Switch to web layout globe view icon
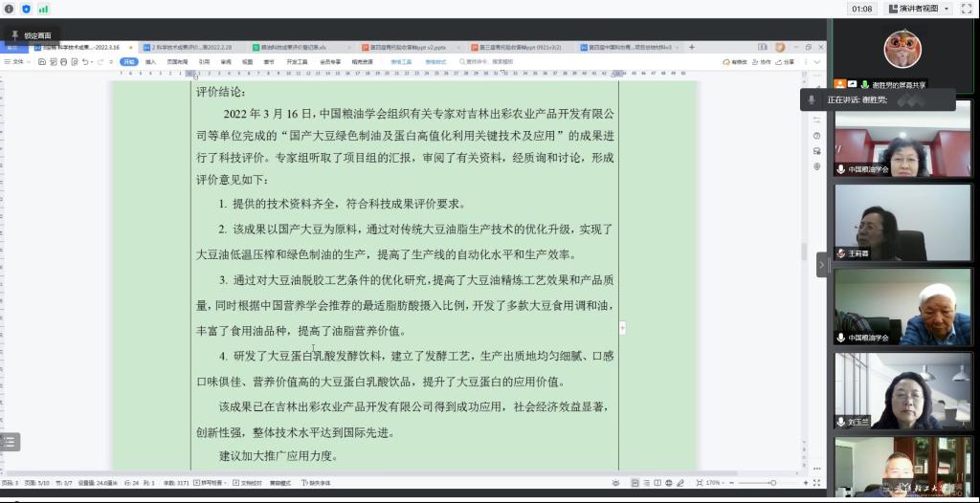This screenshot has width=980, height=503. pos(669,483)
